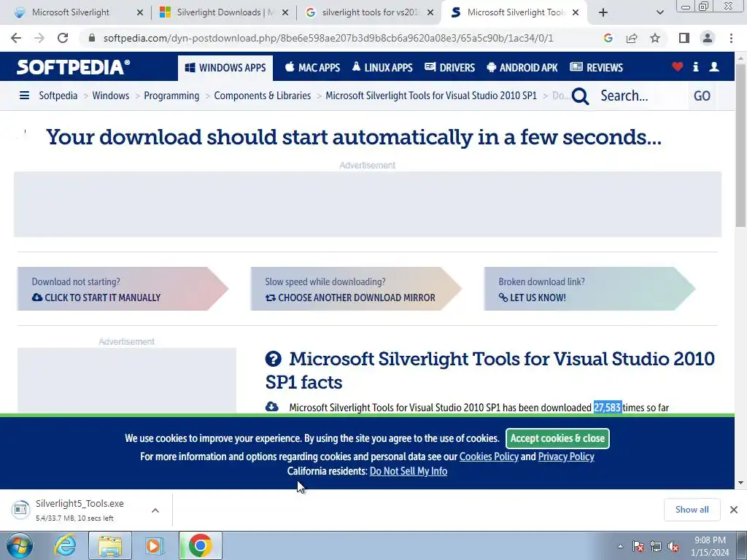Launch Internet Explorer from taskbar
Viewport: 747px width, 560px height.
point(65,545)
